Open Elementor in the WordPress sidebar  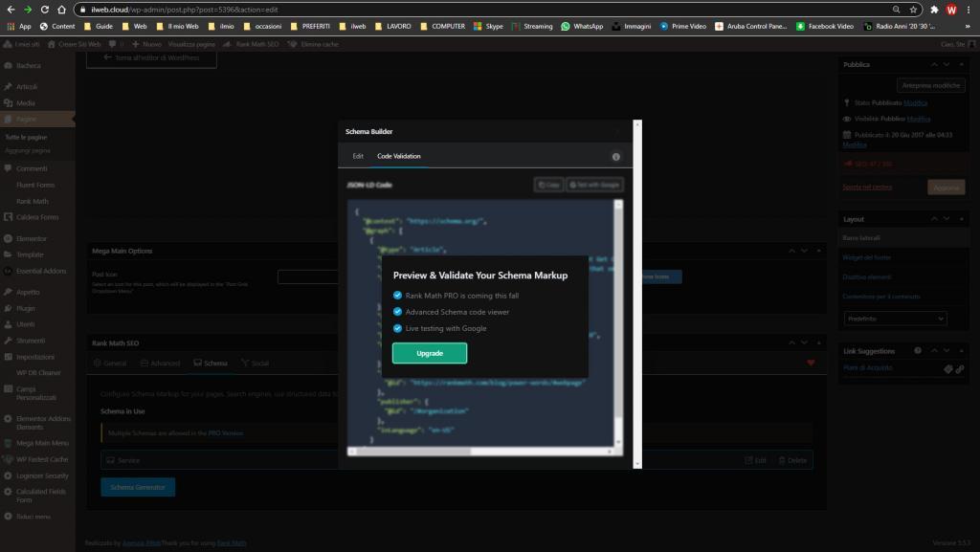point(32,238)
